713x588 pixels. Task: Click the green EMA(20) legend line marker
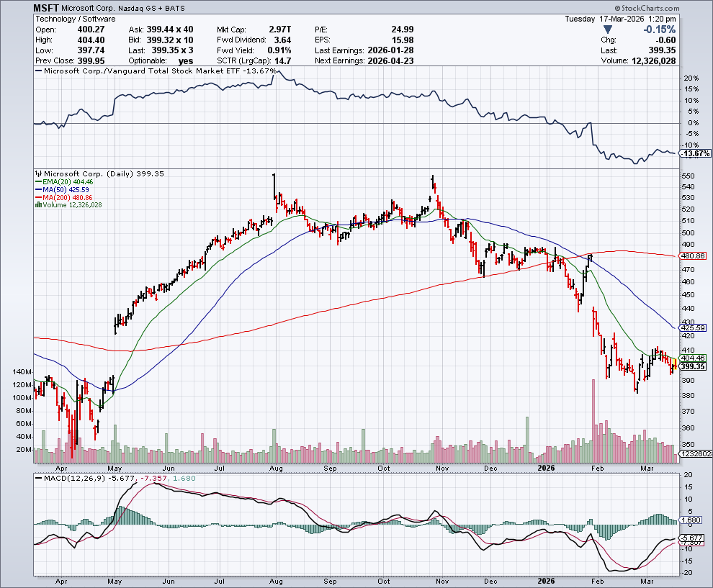click(x=38, y=183)
